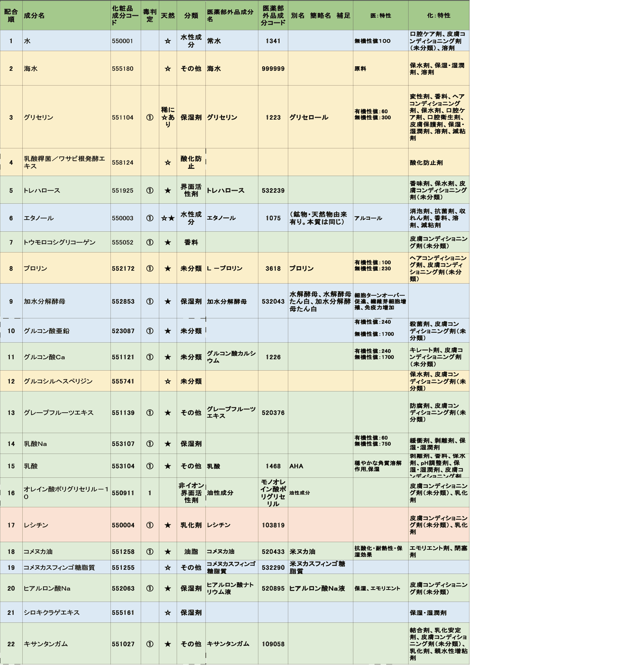Click the code cell 558124

pyautogui.click(x=126, y=162)
